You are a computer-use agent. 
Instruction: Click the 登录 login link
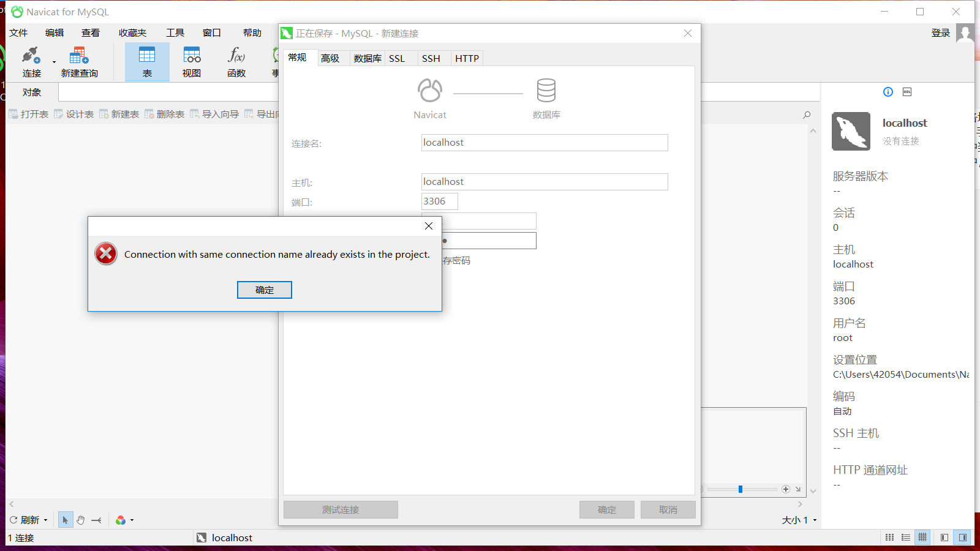pyautogui.click(x=940, y=33)
